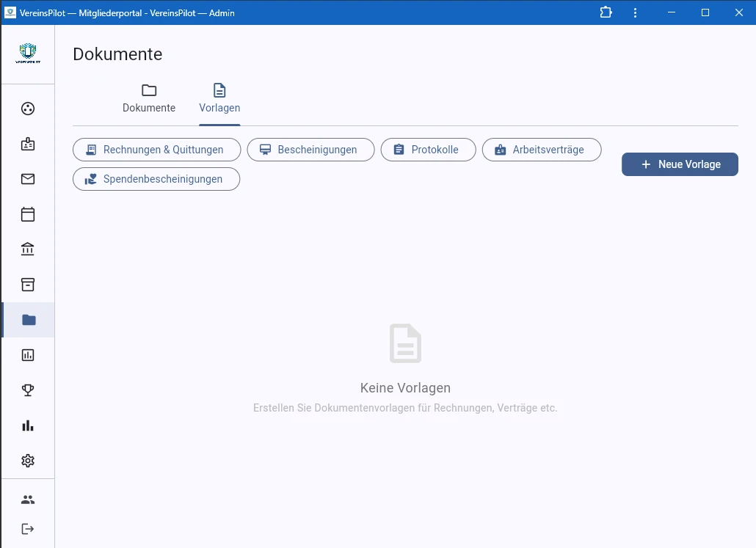Screen dimensions: 756x548
Task: Click the trophy icon in sidebar
Action: tap(28, 390)
